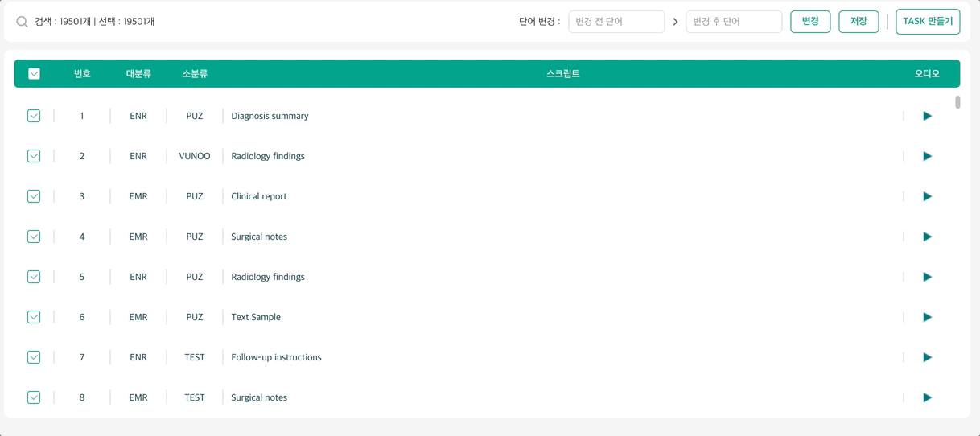980x436 pixels.
Task: Play audio for row 4 Surgical notes
Action: 927,237
